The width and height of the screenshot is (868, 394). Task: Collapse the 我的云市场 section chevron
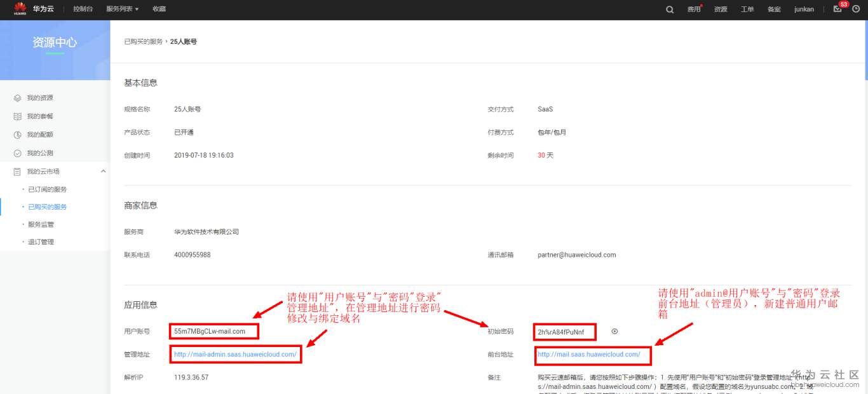click(104, 172)
